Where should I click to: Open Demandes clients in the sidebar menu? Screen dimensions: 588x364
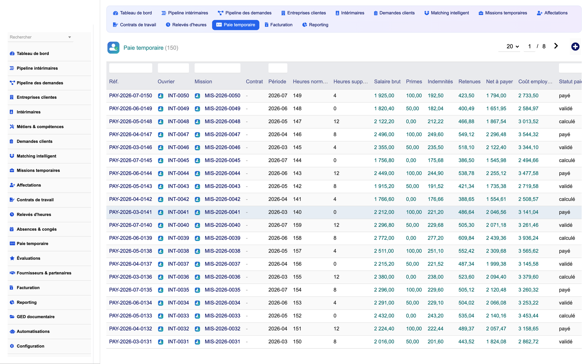coord(49,141)
